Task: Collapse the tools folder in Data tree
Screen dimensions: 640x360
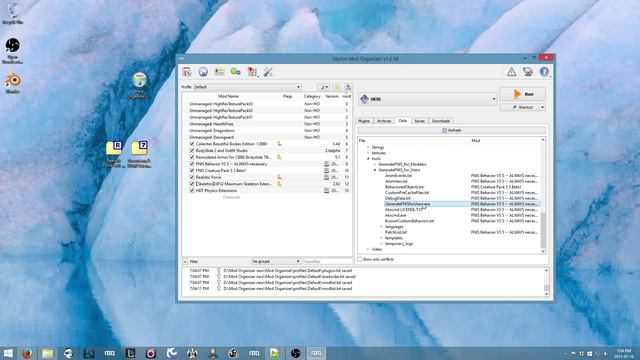Action: (368, 158)
